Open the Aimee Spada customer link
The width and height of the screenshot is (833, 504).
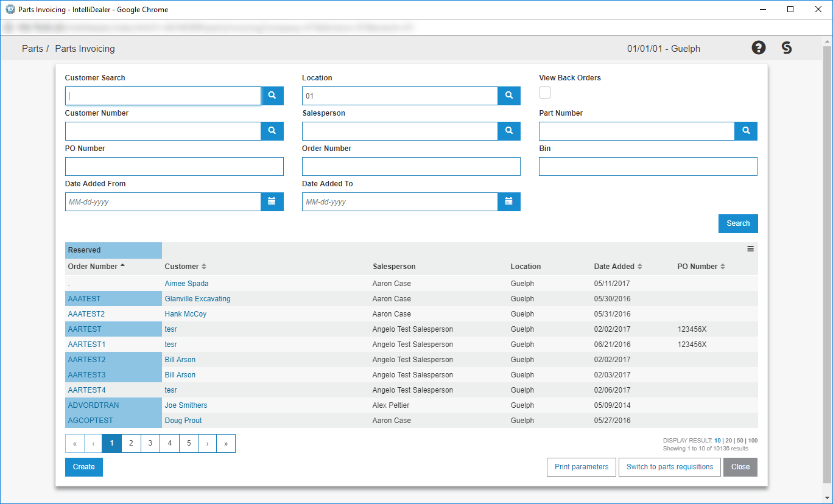186,284
